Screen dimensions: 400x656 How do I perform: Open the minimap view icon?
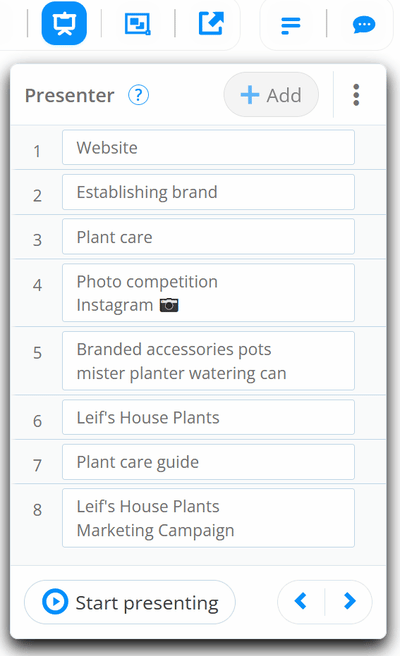coord(138,23)
